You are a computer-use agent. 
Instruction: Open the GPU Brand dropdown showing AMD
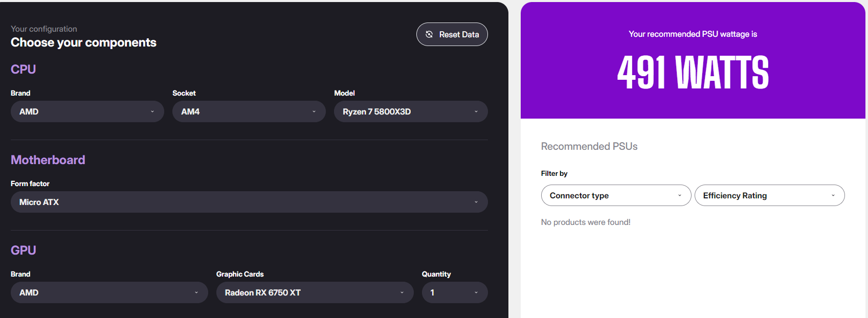point(109,292)
